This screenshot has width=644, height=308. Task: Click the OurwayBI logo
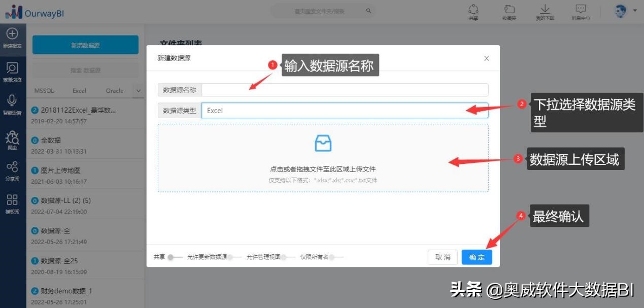tap(35, 13)
